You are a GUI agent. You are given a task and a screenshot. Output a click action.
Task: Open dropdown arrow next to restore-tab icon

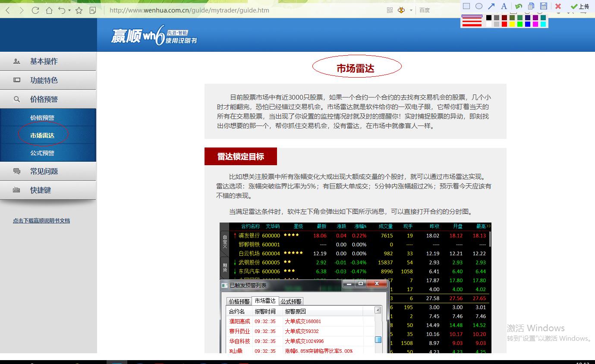[69, 10]
